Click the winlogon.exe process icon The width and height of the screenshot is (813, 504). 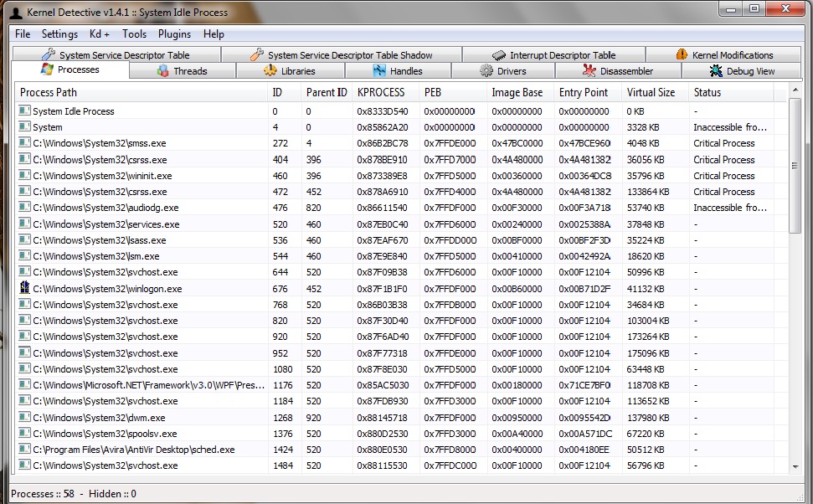tap(24, 289)
